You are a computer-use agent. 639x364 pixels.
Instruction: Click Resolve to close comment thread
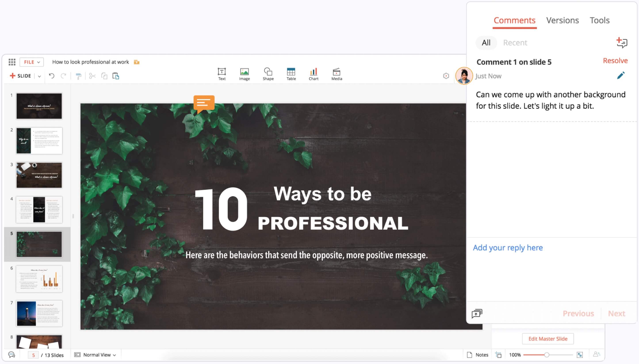614,61
